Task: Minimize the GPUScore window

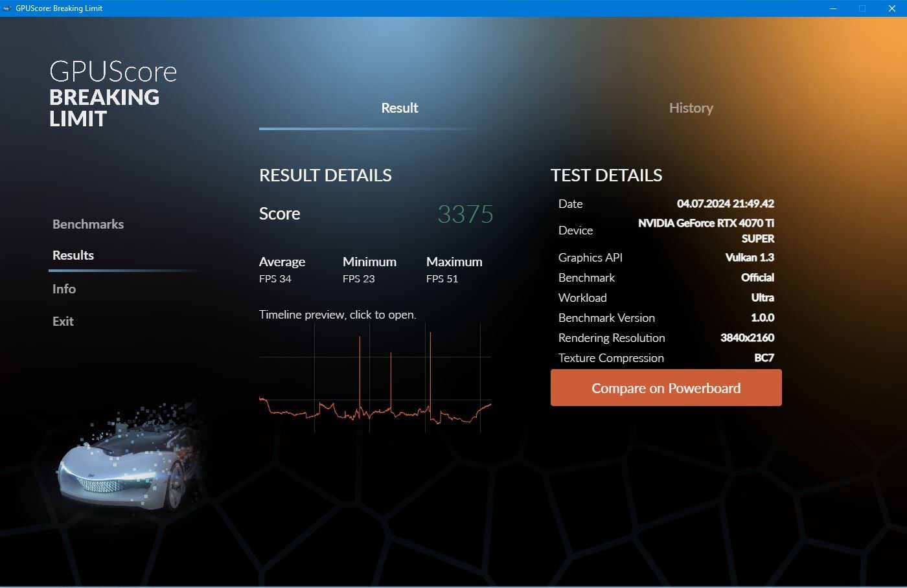Action: coord(833,8)
